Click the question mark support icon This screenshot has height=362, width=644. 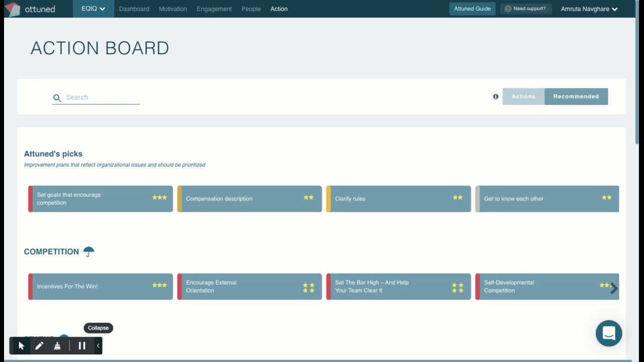click(508, 9)
